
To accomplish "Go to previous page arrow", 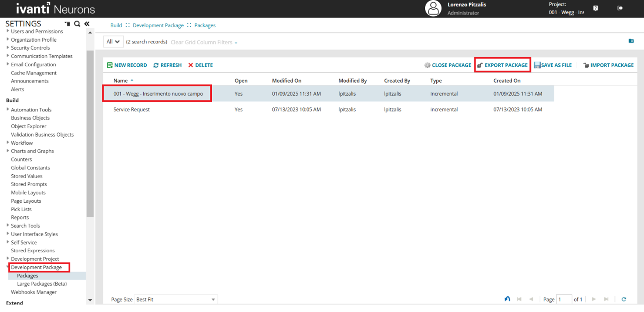I will [531, 299].
